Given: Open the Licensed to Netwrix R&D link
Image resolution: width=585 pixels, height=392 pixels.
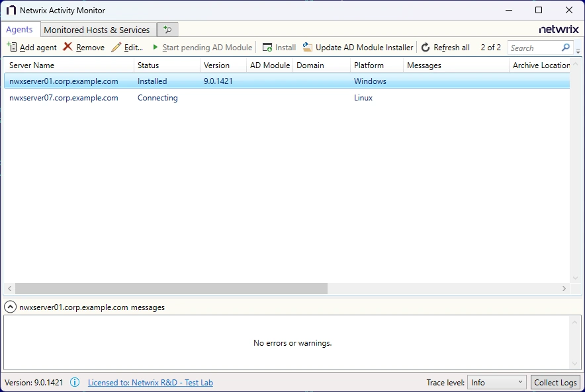Looking at the screenshot, I should pyautogui.click(x=150, y=382).
